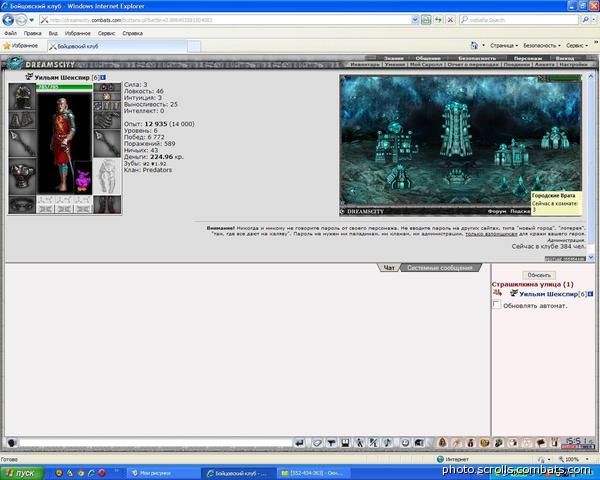Open the boots equipment slot
Image resolution: width=600 pixels, height=480 pixels.
(x=107, y=205)
